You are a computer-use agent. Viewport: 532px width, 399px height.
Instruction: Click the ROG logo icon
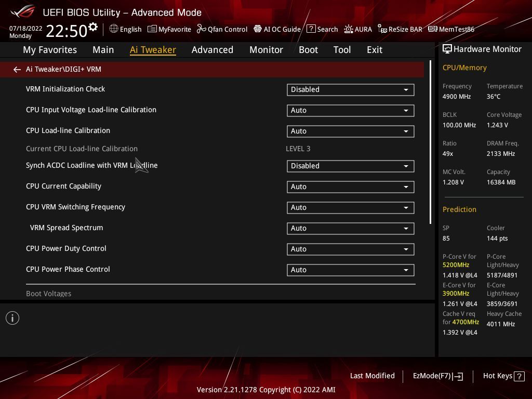[22, 11]
